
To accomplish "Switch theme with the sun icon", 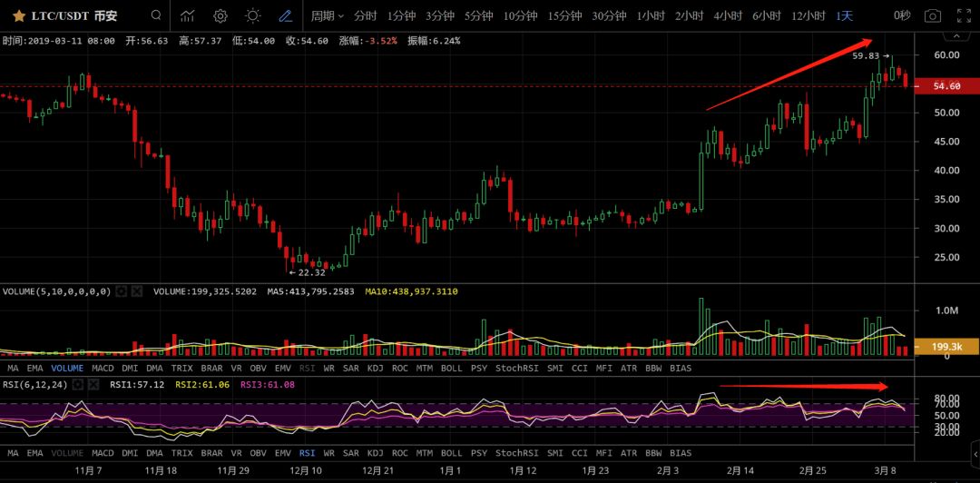I will coord(253,15).
